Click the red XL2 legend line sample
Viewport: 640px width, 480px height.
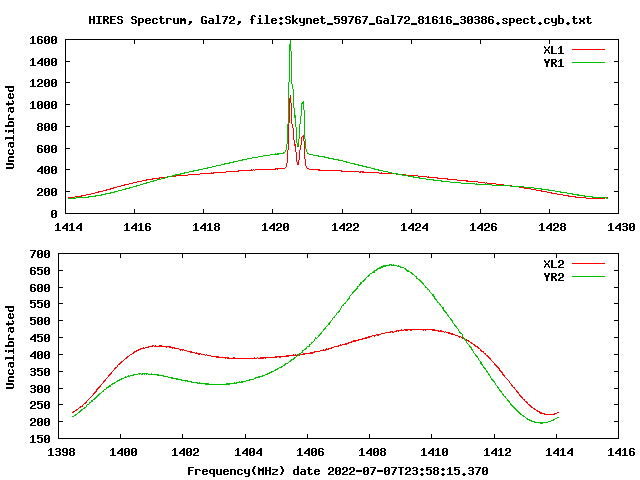tap(588, 264)
